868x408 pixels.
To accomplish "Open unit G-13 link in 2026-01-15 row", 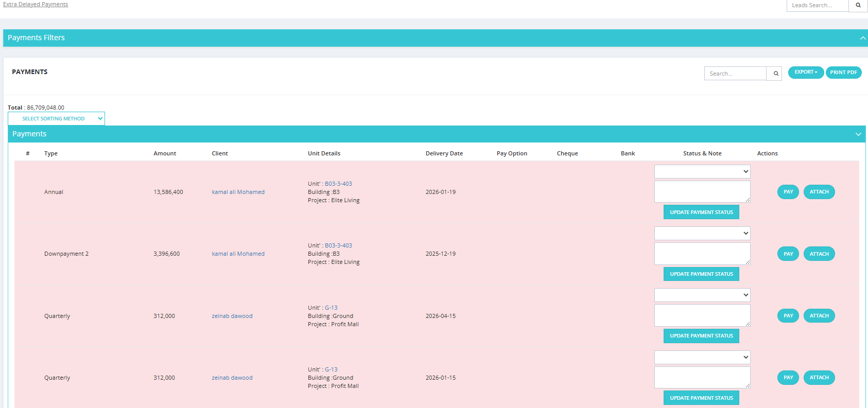I will [331, 369].
